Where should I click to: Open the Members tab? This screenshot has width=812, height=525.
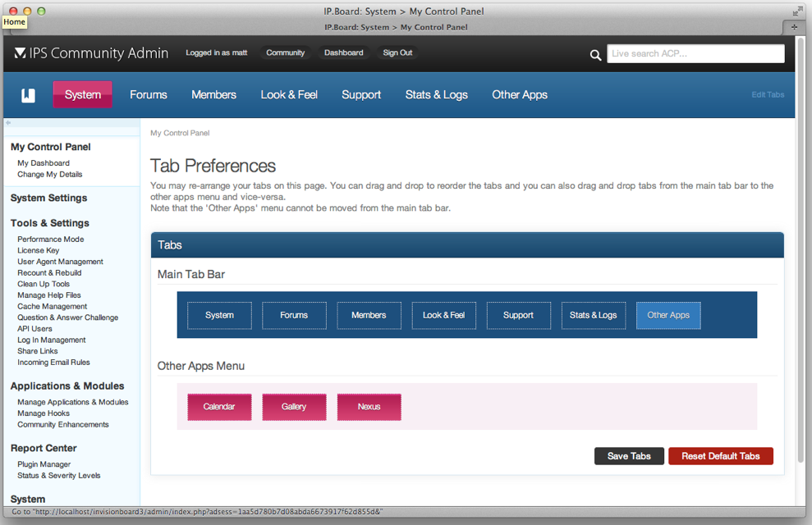click(x=213, y=94)
